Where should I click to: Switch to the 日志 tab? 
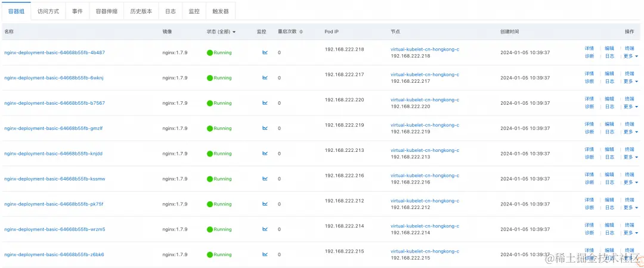pyautogui.click(x=171, y=11)
